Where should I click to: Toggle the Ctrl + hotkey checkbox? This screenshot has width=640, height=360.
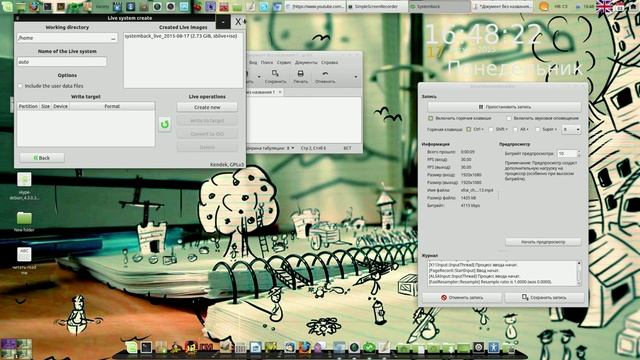click(x=469, y=129)
